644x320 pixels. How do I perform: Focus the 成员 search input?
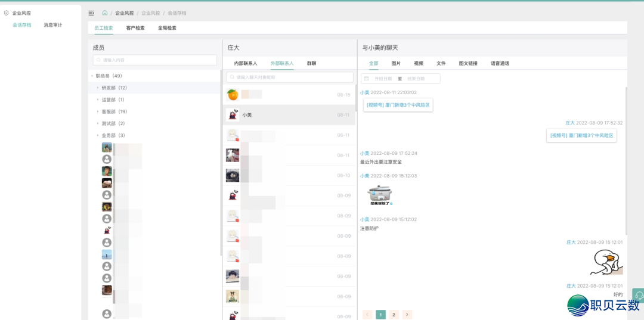point(155,60)
